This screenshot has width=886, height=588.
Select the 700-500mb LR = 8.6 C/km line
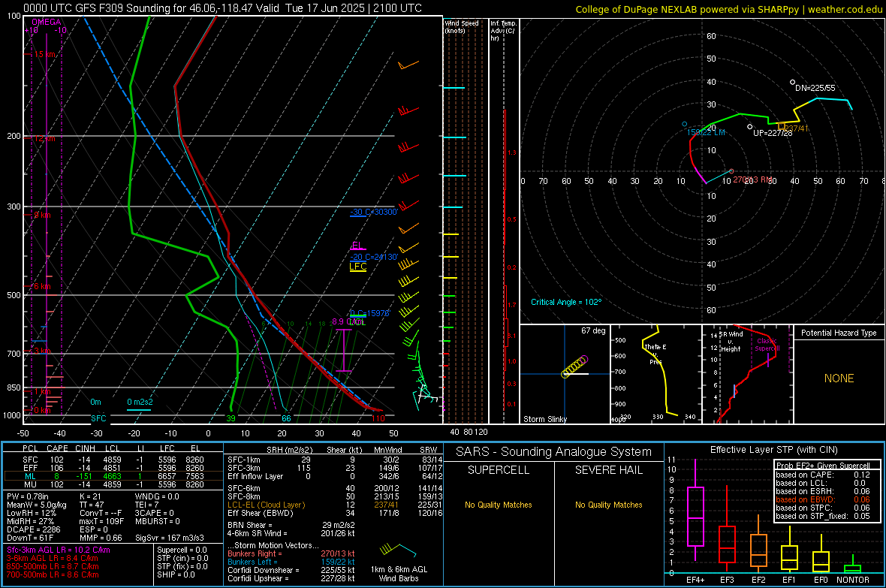click(x=53, y=574)
